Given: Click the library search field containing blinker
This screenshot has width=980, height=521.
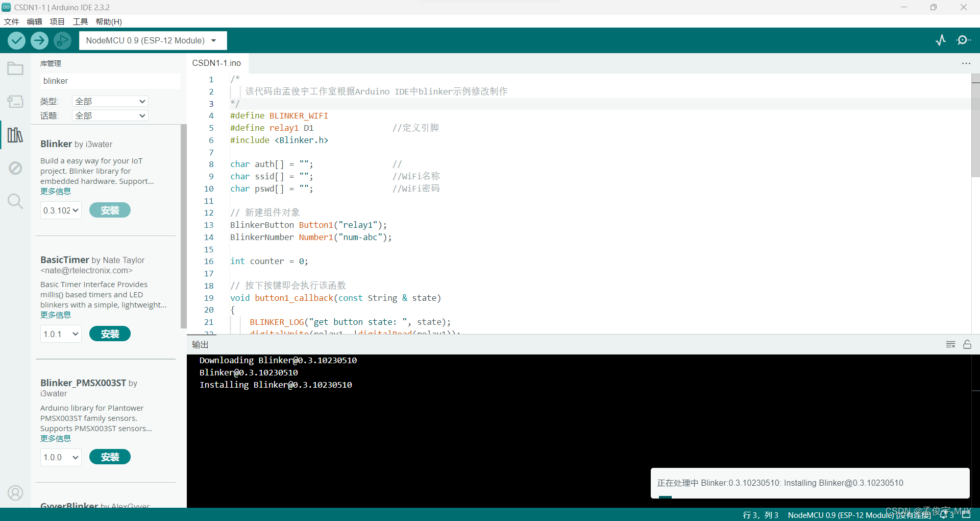Looking at the screenshot, I should click(110, 81).
